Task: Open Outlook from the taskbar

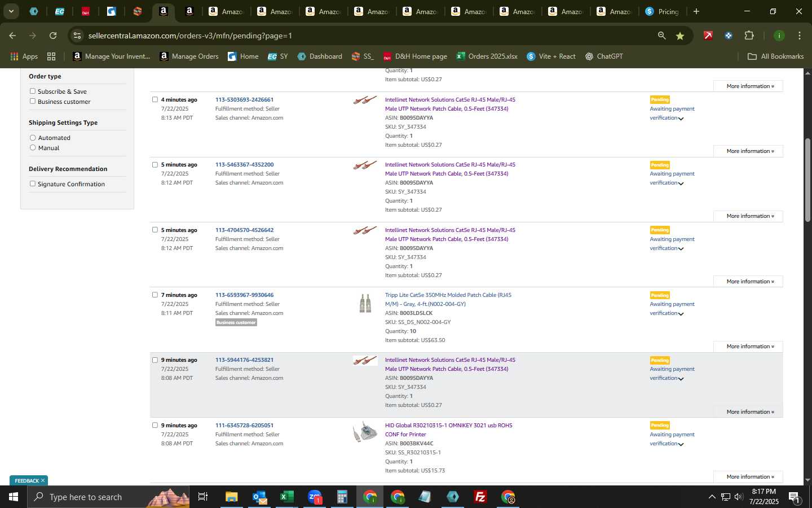Action: (x=259, y=497)
